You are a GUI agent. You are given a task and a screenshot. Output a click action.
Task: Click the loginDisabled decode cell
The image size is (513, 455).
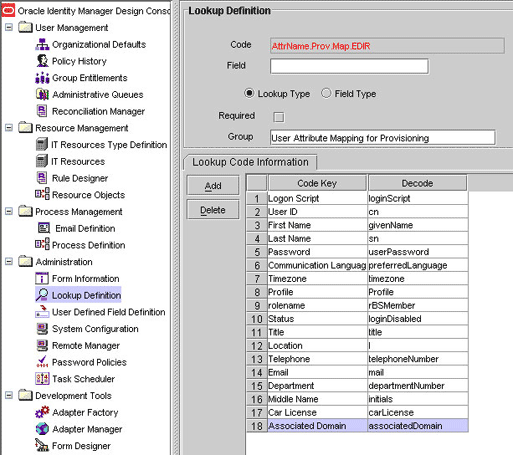[x=418, y=319]
